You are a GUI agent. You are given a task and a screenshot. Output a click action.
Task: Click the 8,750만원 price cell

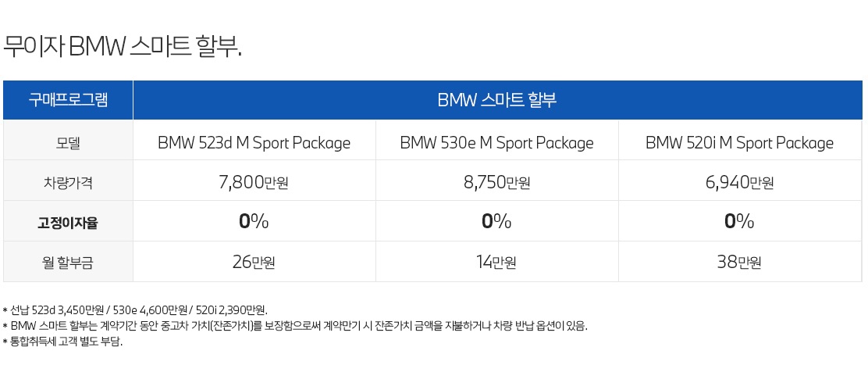pyautogui.click(x=497, y=182)
